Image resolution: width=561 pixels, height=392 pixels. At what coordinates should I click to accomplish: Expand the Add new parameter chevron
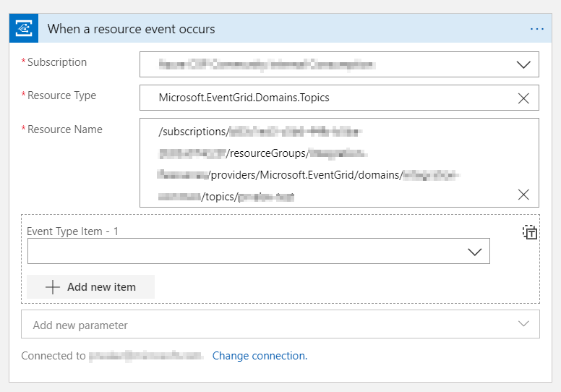[x=523, y=324]
